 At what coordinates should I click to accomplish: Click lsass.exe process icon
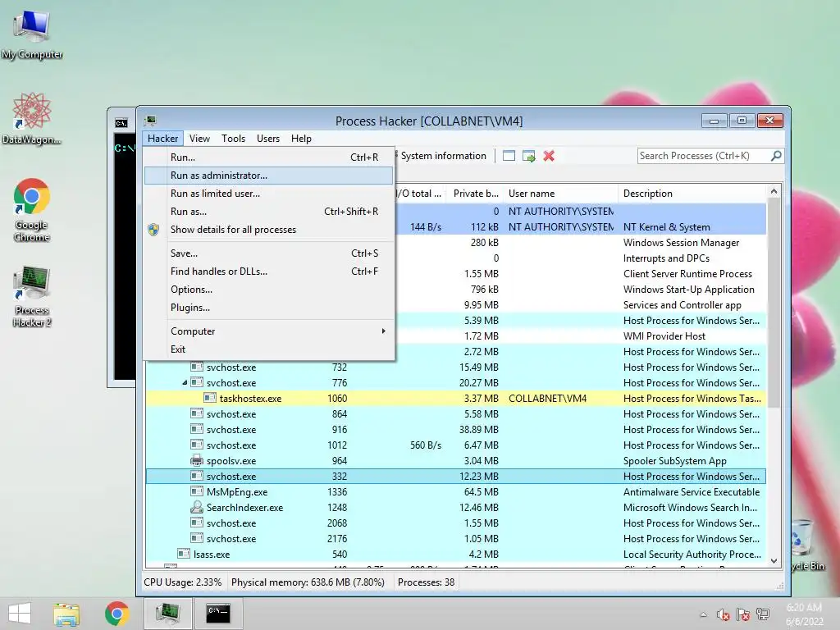pyautogui.click(x=183, y=554)
